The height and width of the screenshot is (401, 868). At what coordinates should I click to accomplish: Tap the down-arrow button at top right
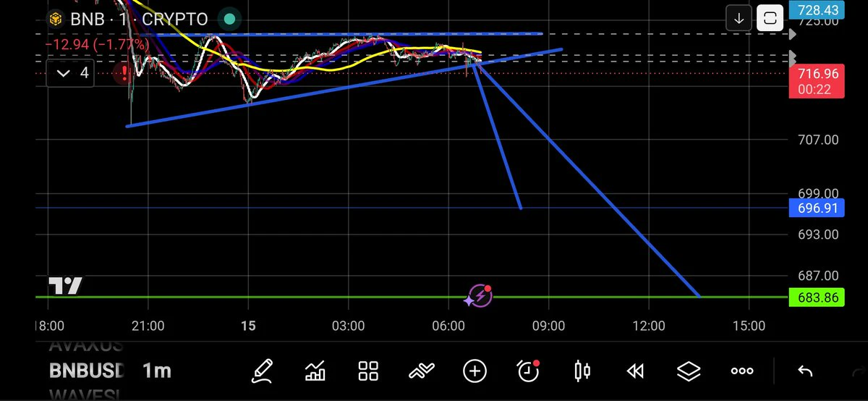[739, 19]
